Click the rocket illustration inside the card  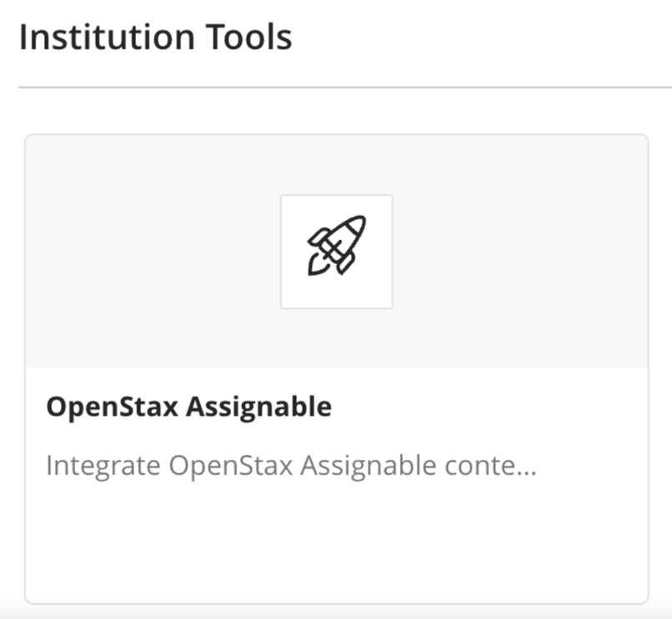(x=337, y=247)
